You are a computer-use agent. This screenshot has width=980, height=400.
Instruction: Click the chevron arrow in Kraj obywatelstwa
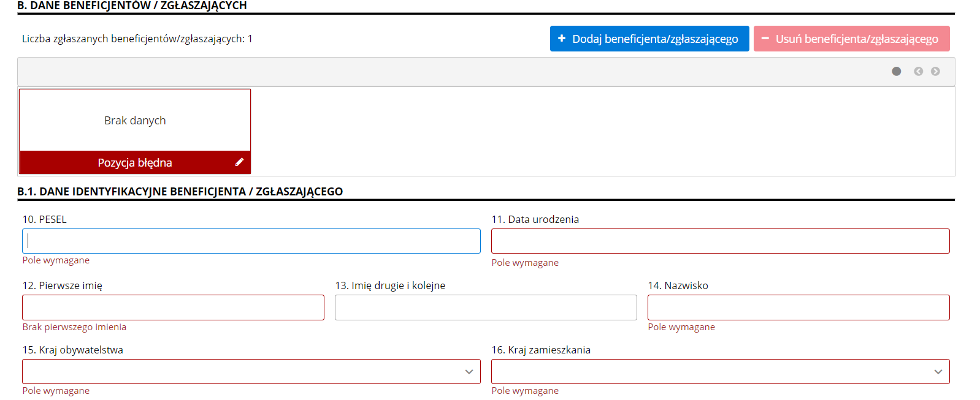click(469, 372)
